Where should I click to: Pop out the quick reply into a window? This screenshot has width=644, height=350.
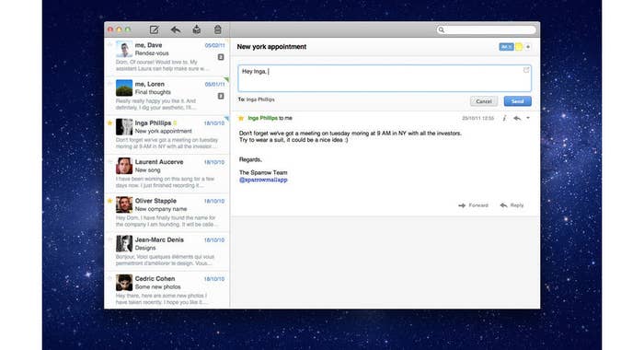point(526,70)
